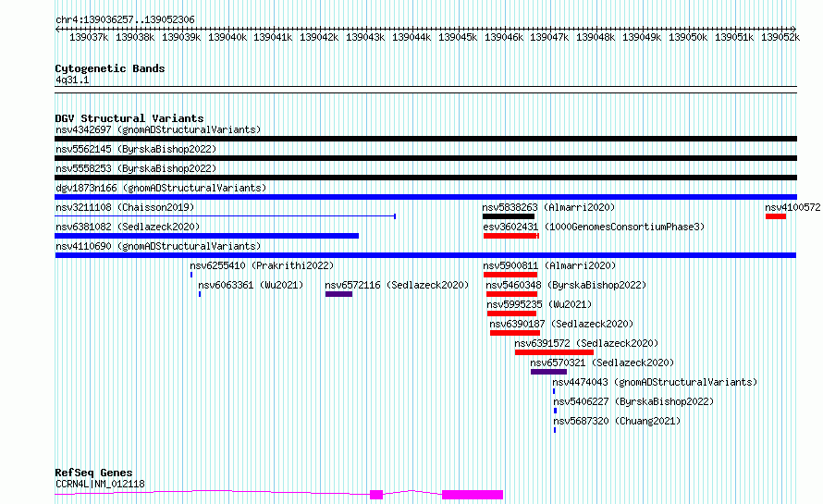Click the nsv5838263 (Almarri2020) black bar

tap(508, 216)
